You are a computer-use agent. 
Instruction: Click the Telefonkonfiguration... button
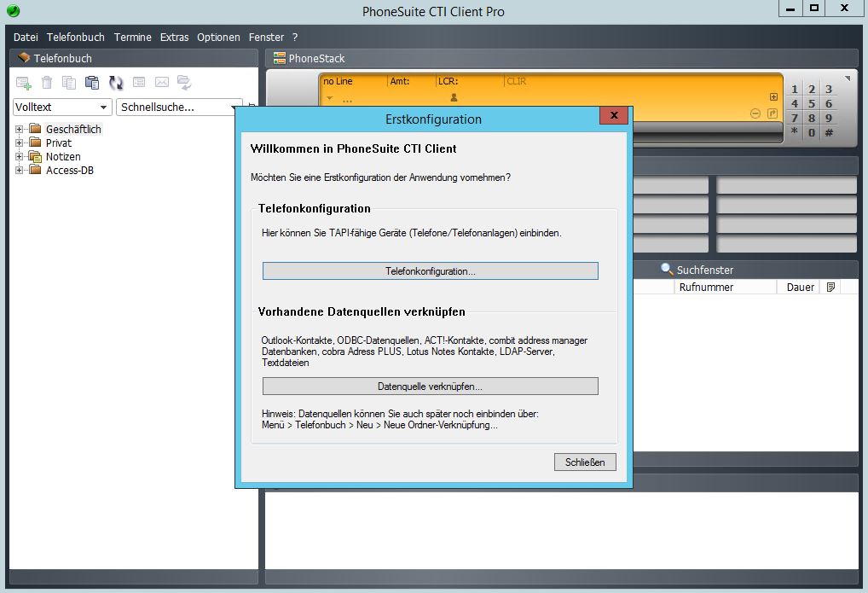(430, 271)
